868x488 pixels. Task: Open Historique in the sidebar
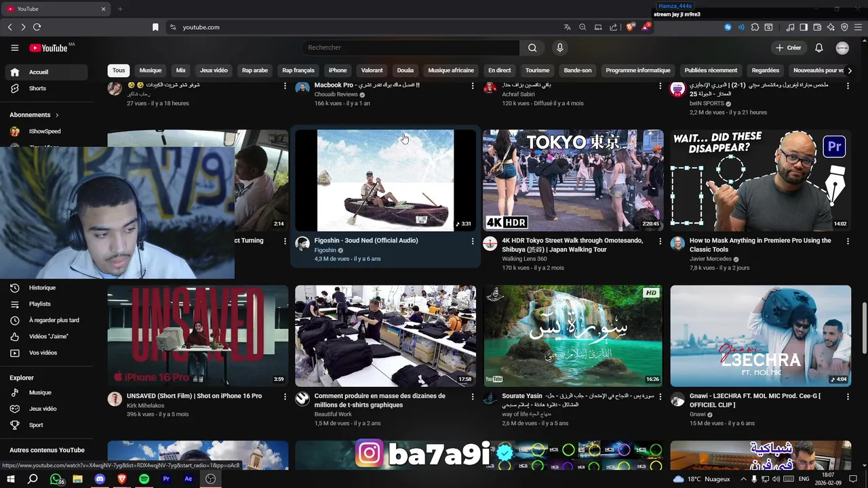47,288
